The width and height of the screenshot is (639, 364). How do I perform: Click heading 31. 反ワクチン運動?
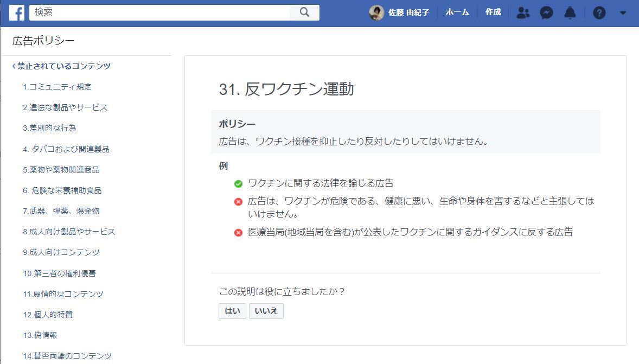(x=286, y=89)
